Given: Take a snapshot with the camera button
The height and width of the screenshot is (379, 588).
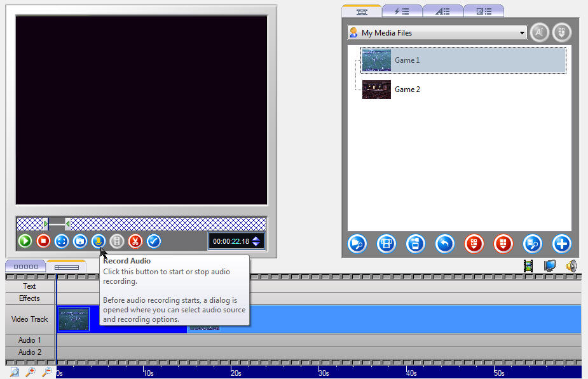Looking at the screenshot, I should (80, 241).
